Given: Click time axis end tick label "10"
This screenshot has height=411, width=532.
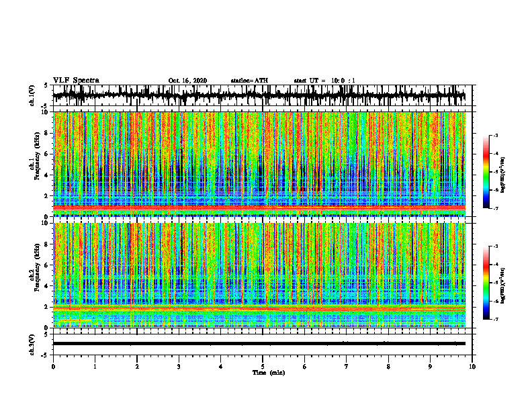Looking at the screenshot, I should click(472, 367).
